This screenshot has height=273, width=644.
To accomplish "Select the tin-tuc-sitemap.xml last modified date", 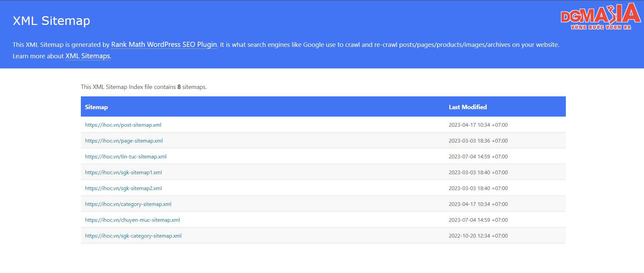I will click(478, 156).
